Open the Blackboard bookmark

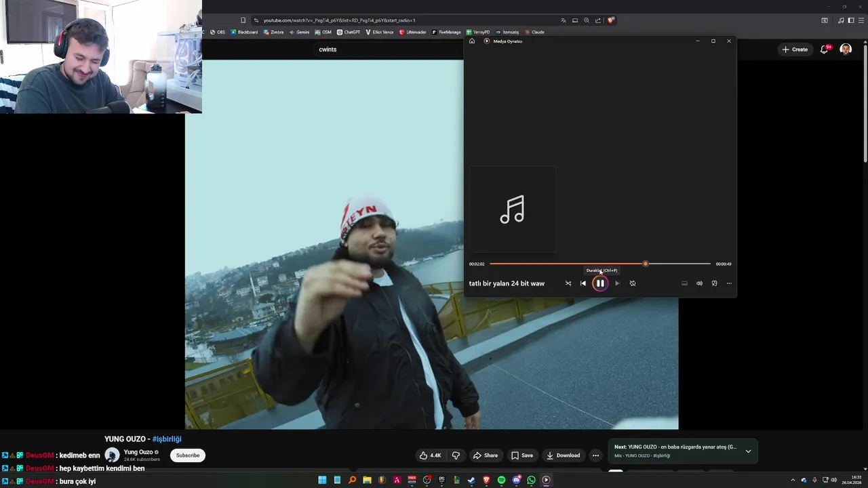pyautogui.click(x=244, y=32)
